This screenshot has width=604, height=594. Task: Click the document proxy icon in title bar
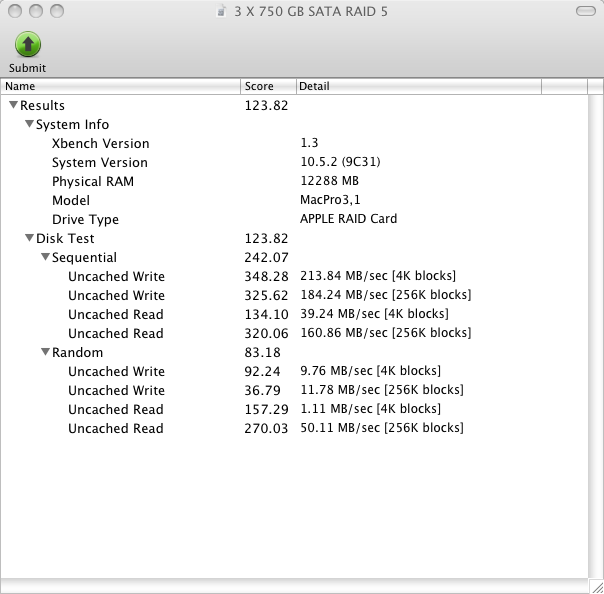(x=221, y=11)
